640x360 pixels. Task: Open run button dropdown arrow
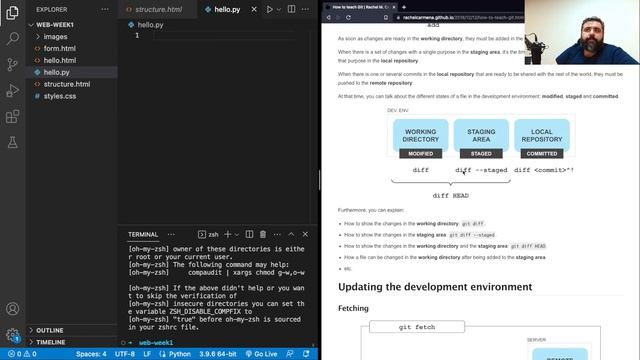point(279,9)
